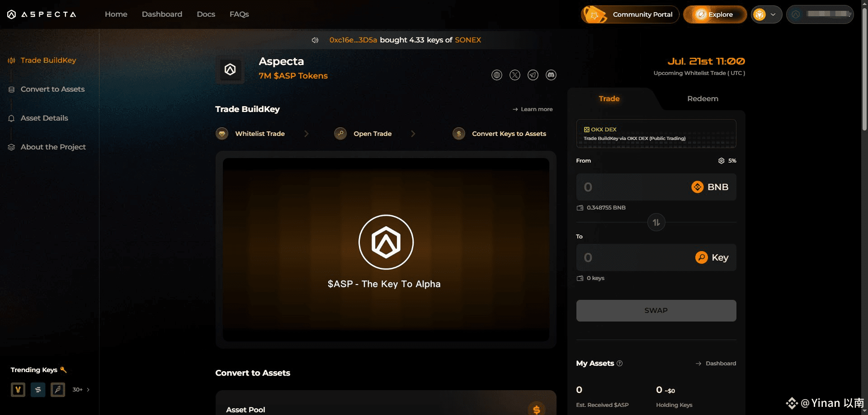Click the Jul. 21st 11:00 date text
The width and height of the screenshot is (868, 415).
706,61
